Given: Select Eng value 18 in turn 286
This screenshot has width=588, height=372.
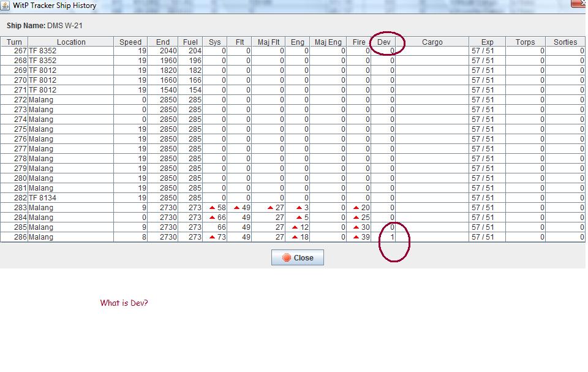Looking at the screenshot, I should [x=298, y=237].
